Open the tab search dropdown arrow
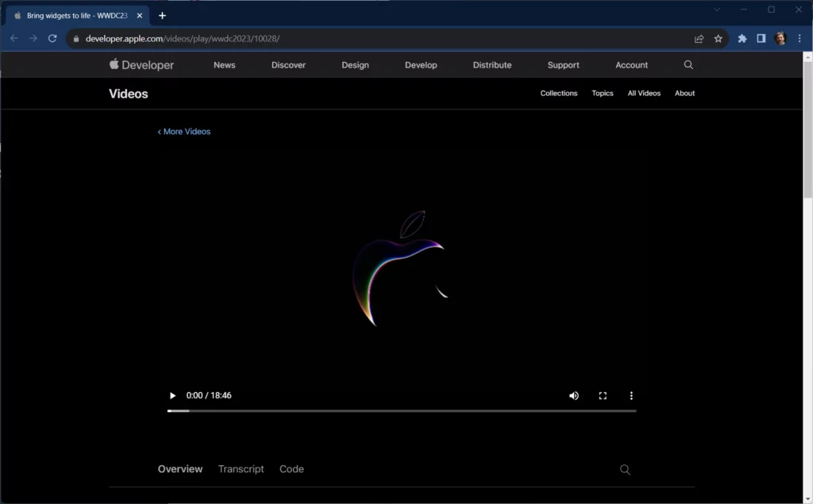 tap(717, 10)
